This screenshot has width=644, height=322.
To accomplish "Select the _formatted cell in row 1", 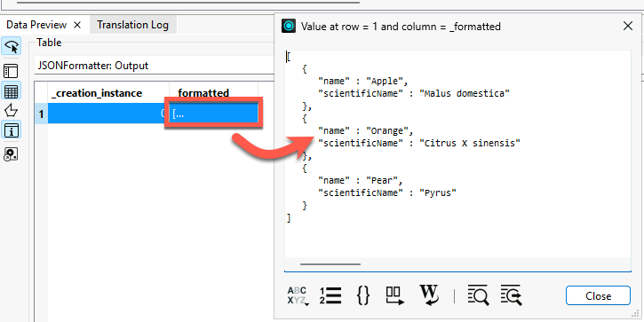I will tap(213, 114).
